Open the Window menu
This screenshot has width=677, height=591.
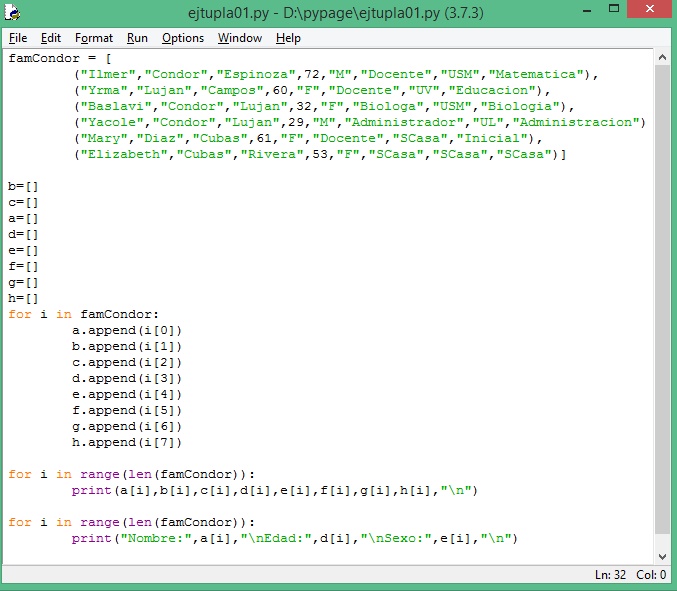(240, 38)
